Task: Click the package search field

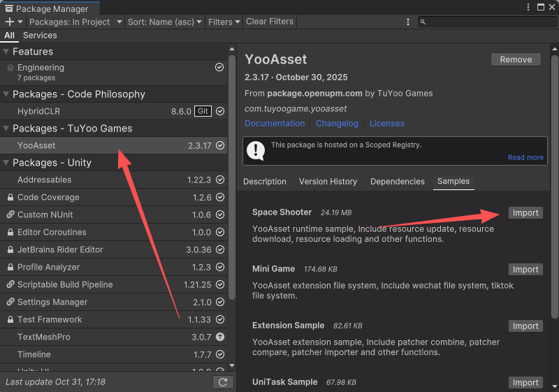Action: tap(487, 22)
